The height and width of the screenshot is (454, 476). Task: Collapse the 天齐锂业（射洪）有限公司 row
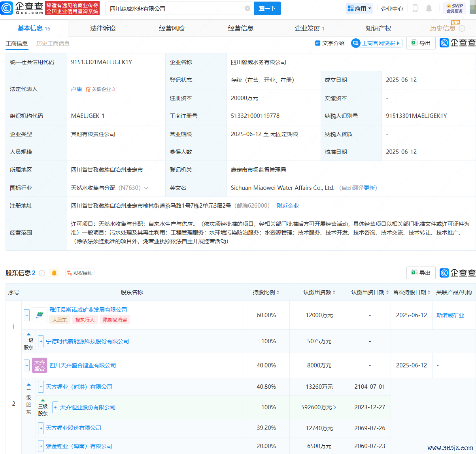pos(41,387)
